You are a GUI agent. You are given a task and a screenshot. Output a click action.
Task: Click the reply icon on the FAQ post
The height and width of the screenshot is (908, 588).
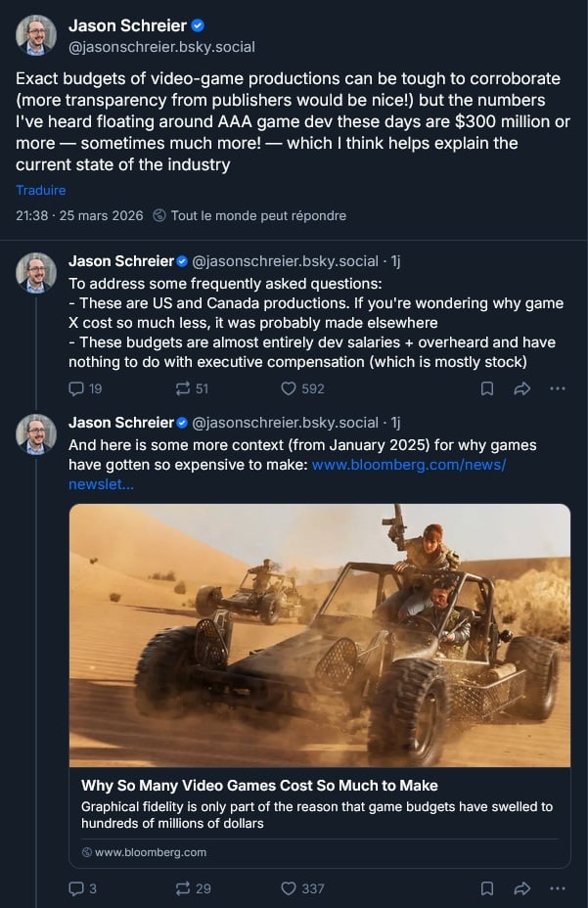click(77, 388)
